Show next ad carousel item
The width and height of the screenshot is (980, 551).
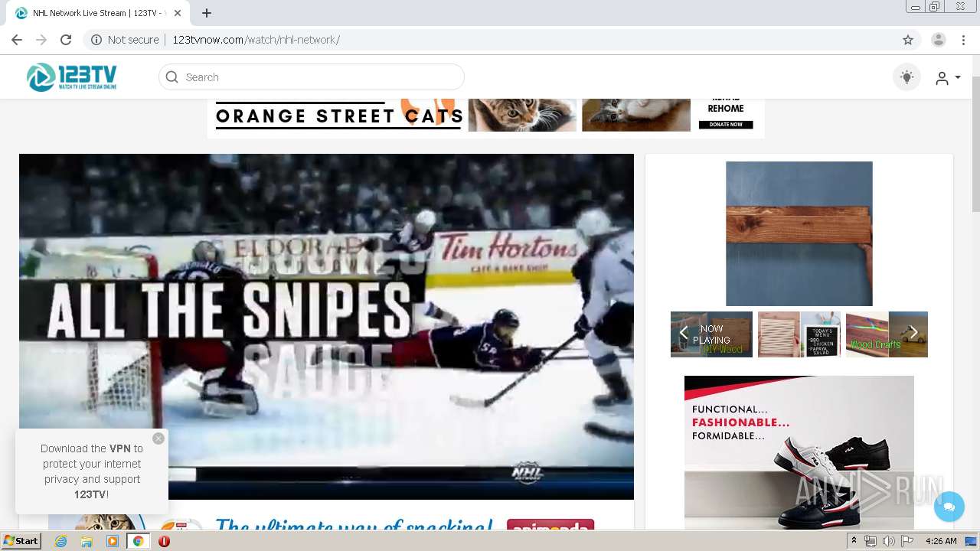[913, 333]
